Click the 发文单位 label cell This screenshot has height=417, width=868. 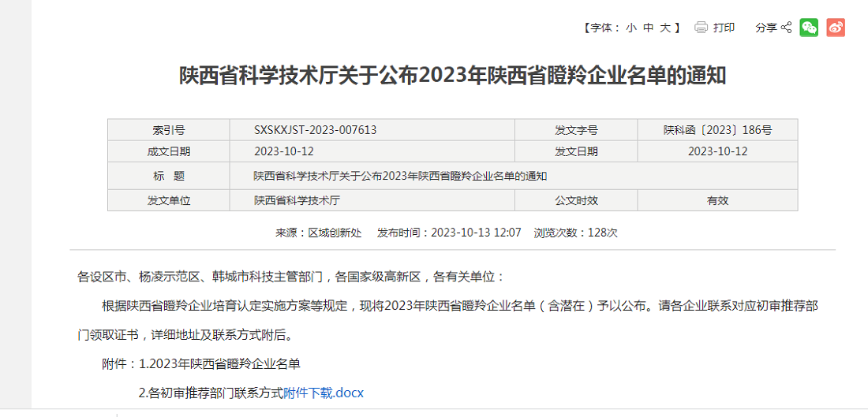[x=169, y=200]
